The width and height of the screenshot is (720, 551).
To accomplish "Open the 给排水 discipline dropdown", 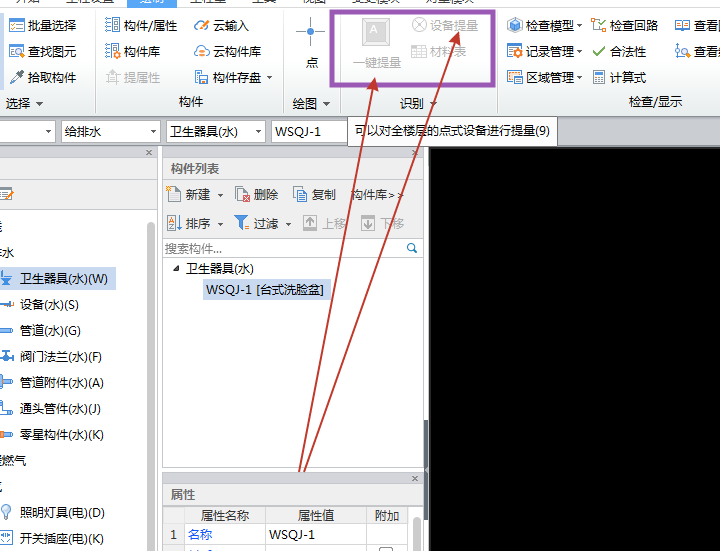I will click(x=153, y=132).
